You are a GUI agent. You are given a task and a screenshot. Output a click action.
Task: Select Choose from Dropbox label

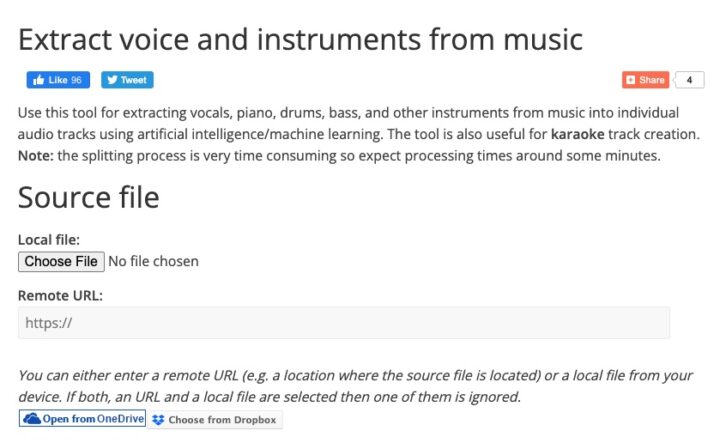tap(221, 420)
